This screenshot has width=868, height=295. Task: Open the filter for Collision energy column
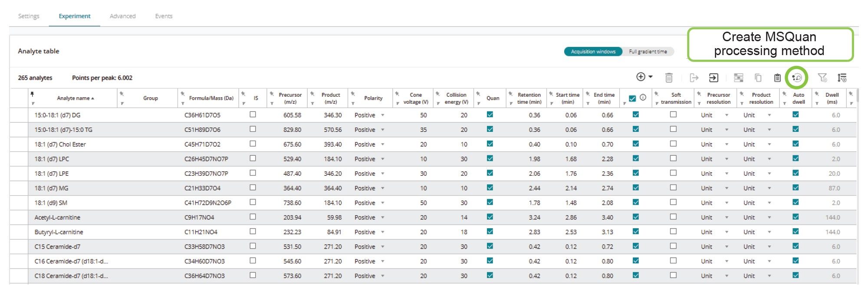pyautogui.click(x=438, y=103)
